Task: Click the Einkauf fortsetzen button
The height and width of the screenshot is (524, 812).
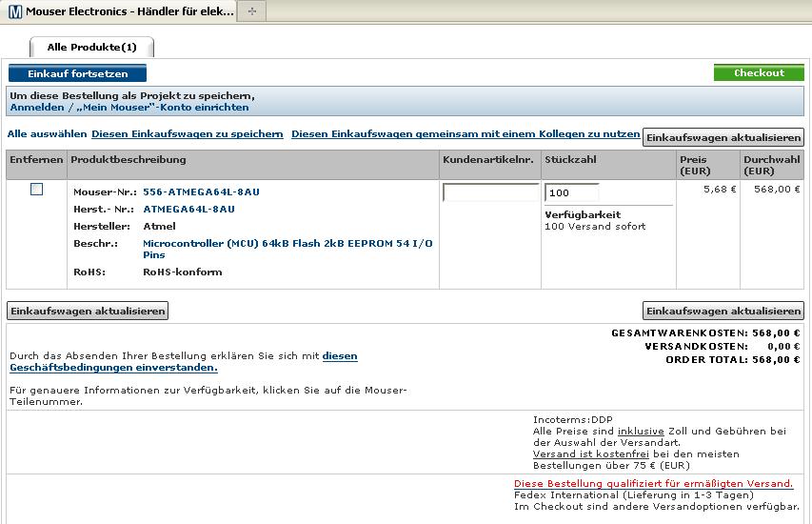Action: coord(78,73)
